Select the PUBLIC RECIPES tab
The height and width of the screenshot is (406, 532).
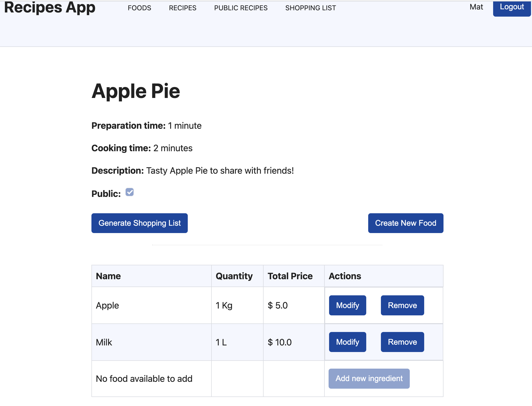(241, 8)
